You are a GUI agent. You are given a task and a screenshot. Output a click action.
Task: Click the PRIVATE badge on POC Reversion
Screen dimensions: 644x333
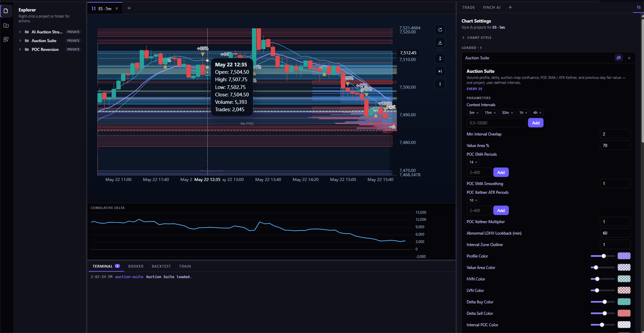tap(73, 50)
